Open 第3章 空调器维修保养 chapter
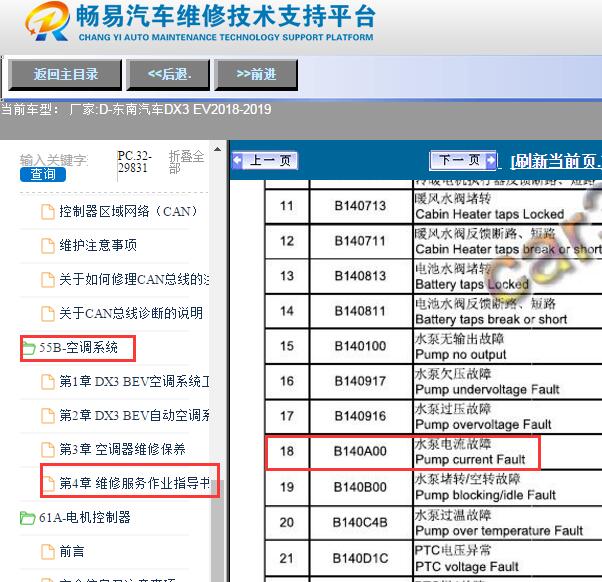602x582 pixels. (x=122, y=449)
